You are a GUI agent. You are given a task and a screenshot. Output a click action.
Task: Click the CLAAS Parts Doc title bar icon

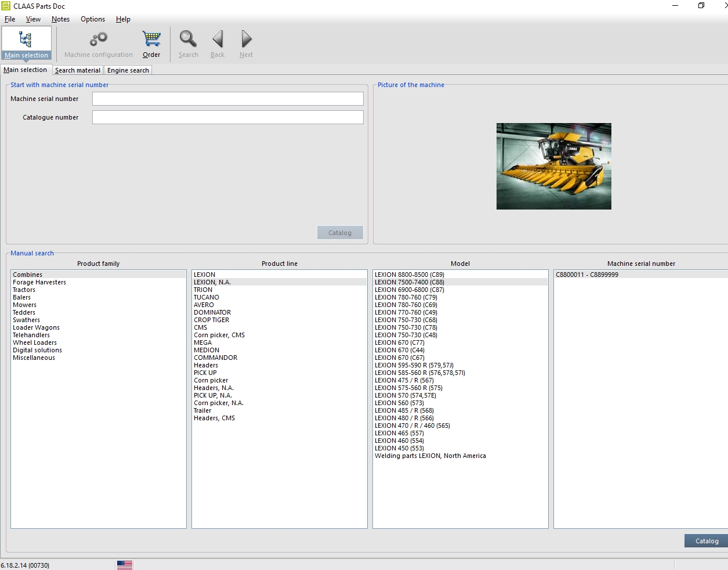pyautogui.click(x=6, y=6)
